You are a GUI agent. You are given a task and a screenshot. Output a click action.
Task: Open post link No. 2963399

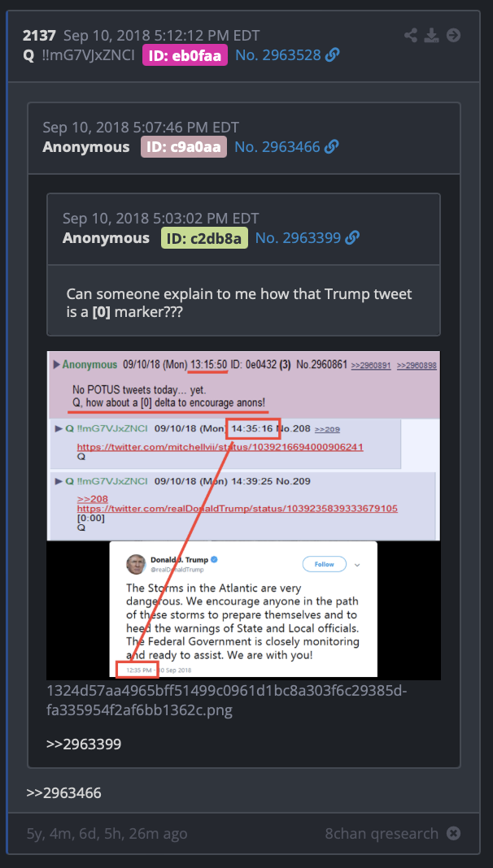[x=298, y=238]
